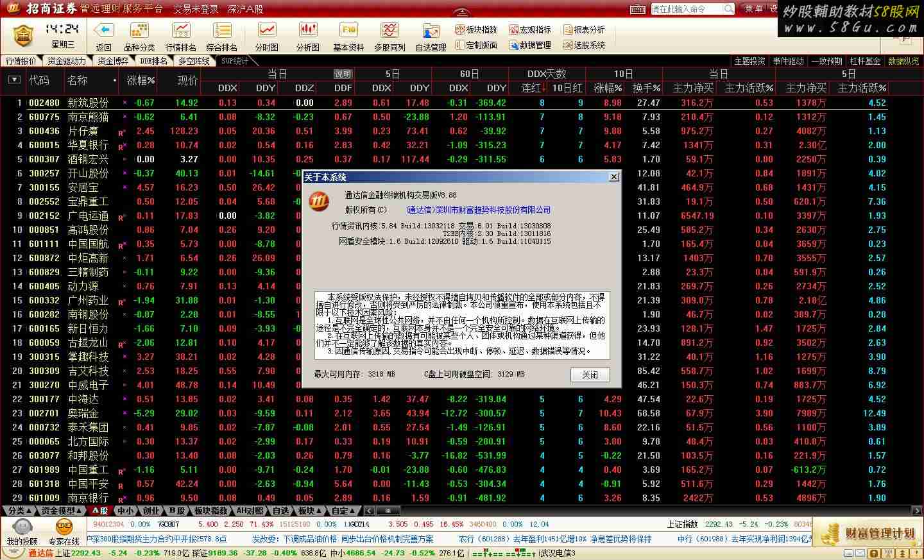The image size is (924, 560).
Task: Click the 通达信 company link in dialog
Action: [x=478, y=210]
